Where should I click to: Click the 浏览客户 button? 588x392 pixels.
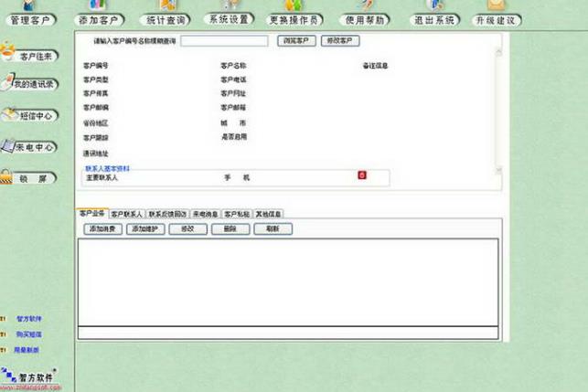coord(296,40)
